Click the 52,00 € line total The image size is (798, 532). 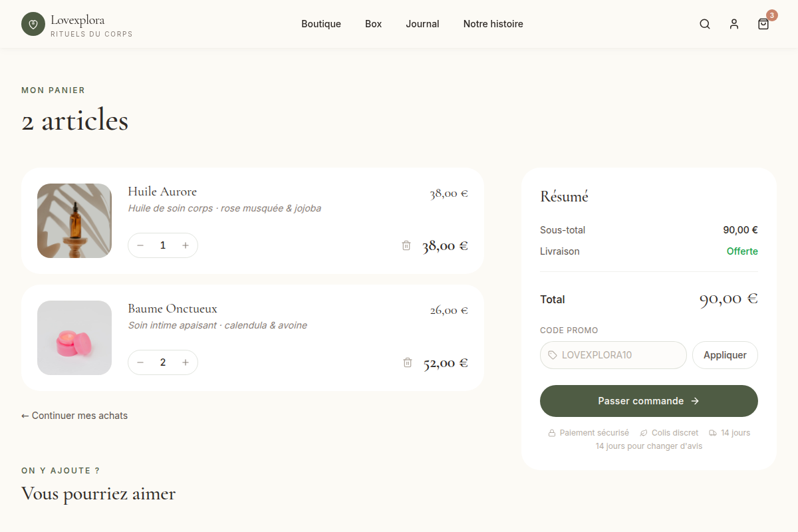(446, 363)
